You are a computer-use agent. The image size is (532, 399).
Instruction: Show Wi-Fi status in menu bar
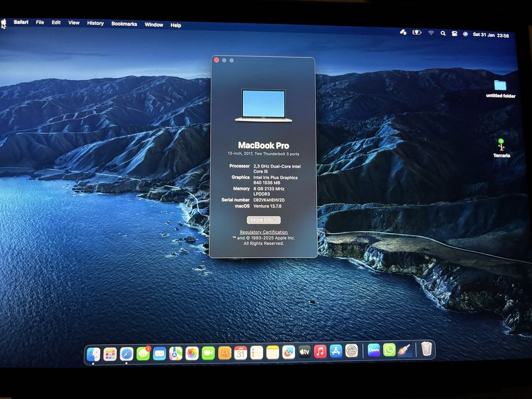[431, 32]
